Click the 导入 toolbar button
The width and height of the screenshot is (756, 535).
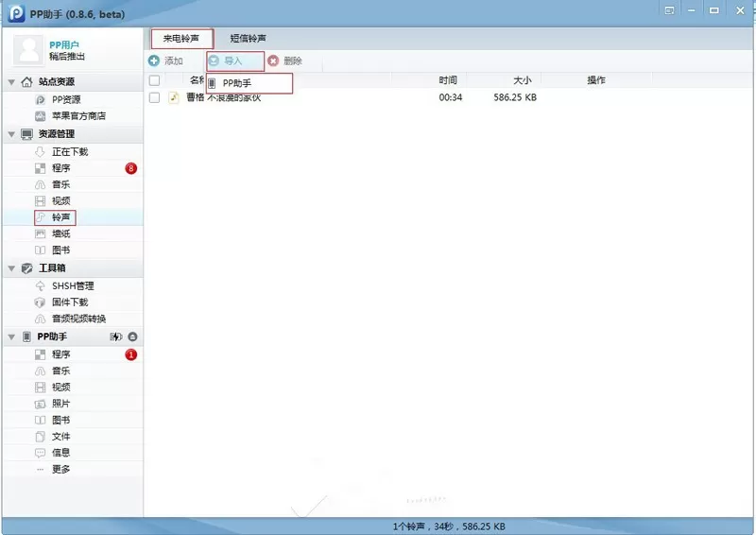pyautogui.click(x=235, y=61)
